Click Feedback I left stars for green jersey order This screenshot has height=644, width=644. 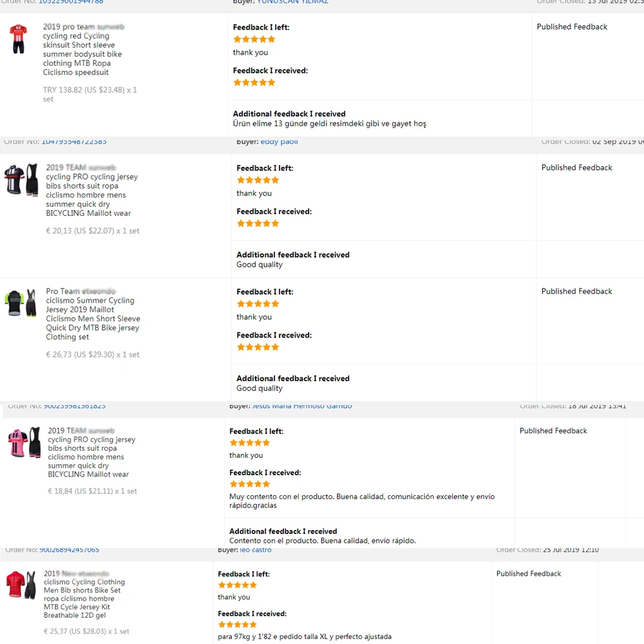[258, 304]
